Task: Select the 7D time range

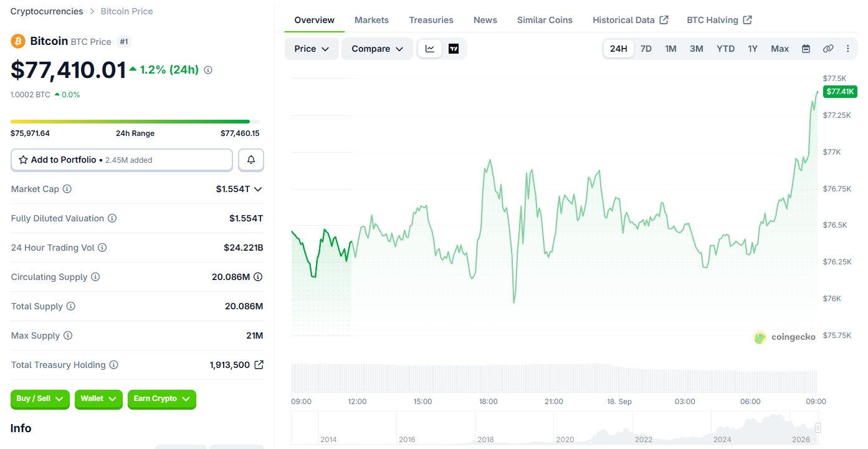Action: pyautogui.click(x=646, y=49)
